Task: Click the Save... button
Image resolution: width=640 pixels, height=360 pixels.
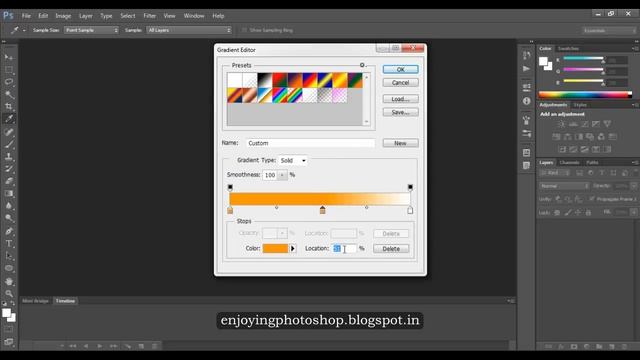Action: point(400,112)
